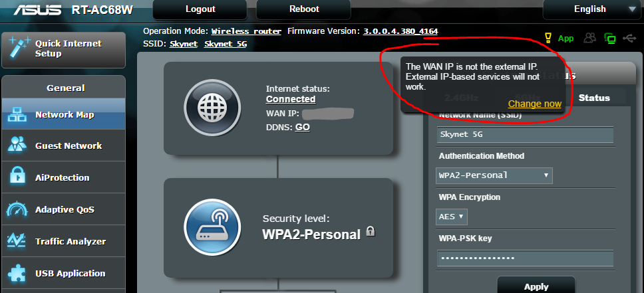Screen dimensions: 644x293
Task: Click the Wireless router operation mode link
Action: [x=246, y=32]
